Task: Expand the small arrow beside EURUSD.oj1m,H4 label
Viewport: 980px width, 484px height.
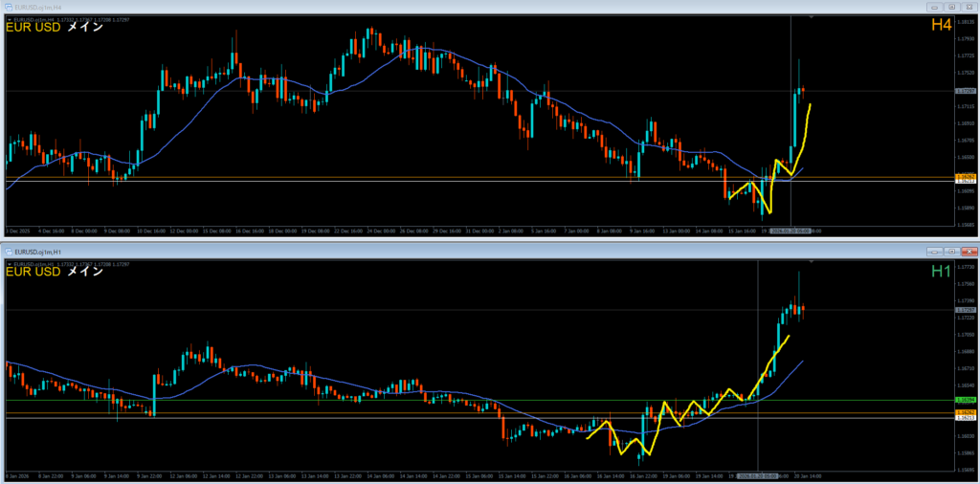Action: [x=9, y=17]
